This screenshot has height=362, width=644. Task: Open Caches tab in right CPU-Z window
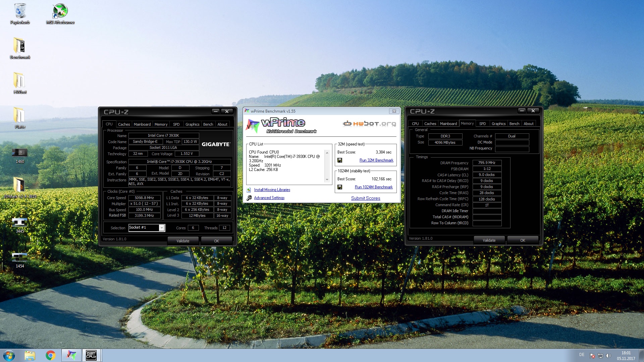pos(430,124)
